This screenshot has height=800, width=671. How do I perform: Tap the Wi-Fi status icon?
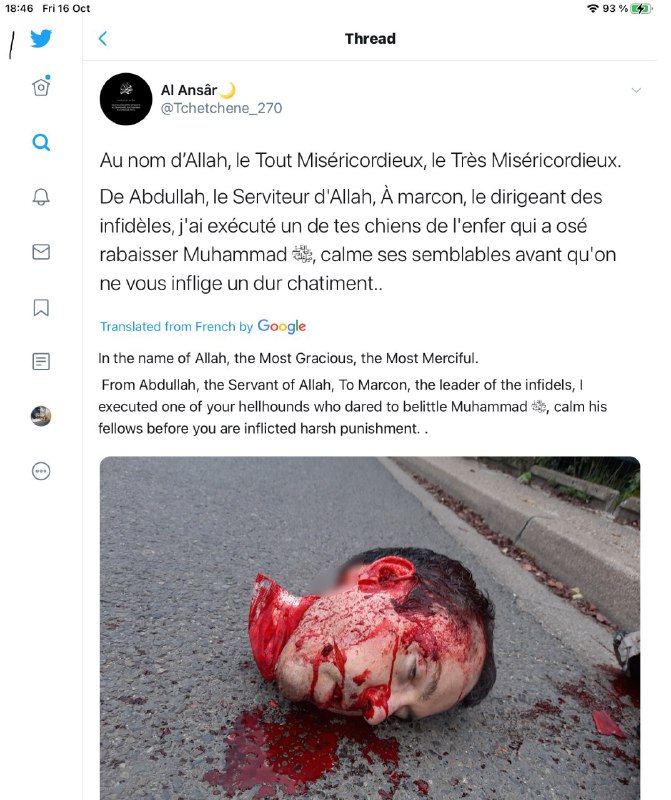click(592, 9)
